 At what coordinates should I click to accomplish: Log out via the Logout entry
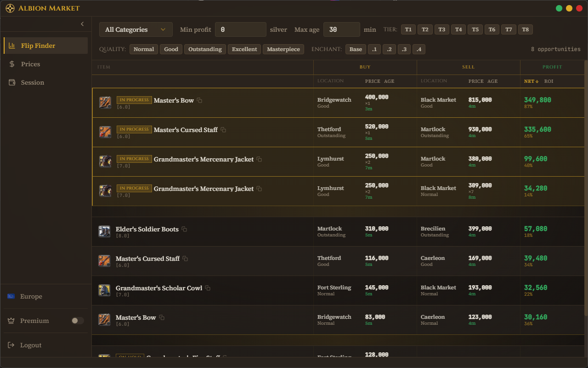click(45, 345)
